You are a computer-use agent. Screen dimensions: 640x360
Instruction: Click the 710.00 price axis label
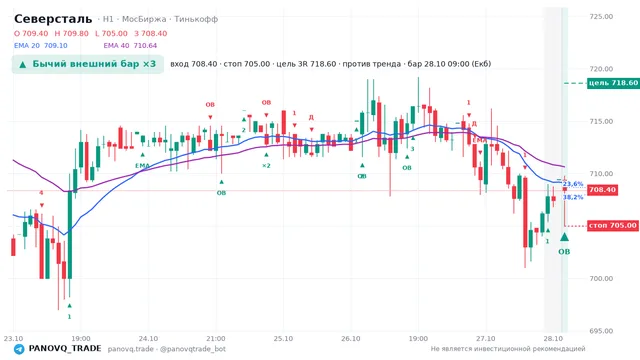[601, 174]
